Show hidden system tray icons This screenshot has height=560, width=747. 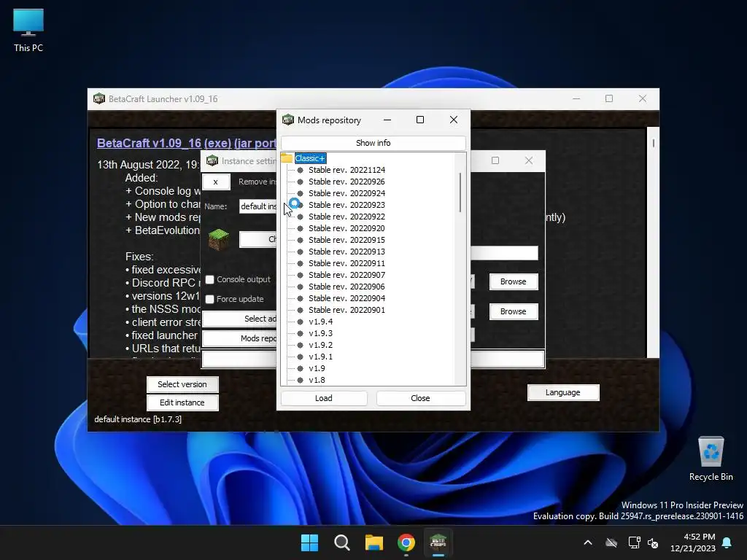coord(588,542)
